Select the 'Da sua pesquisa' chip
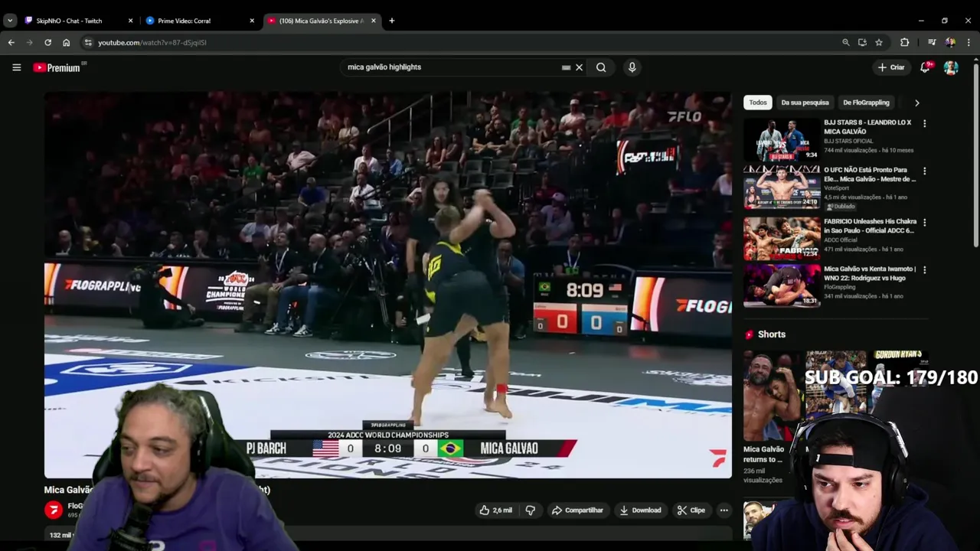This screenshot has width=980, height=551. 805,103
